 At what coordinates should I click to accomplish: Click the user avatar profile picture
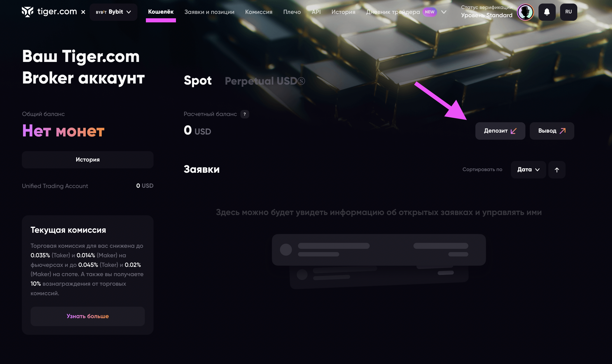525,12
